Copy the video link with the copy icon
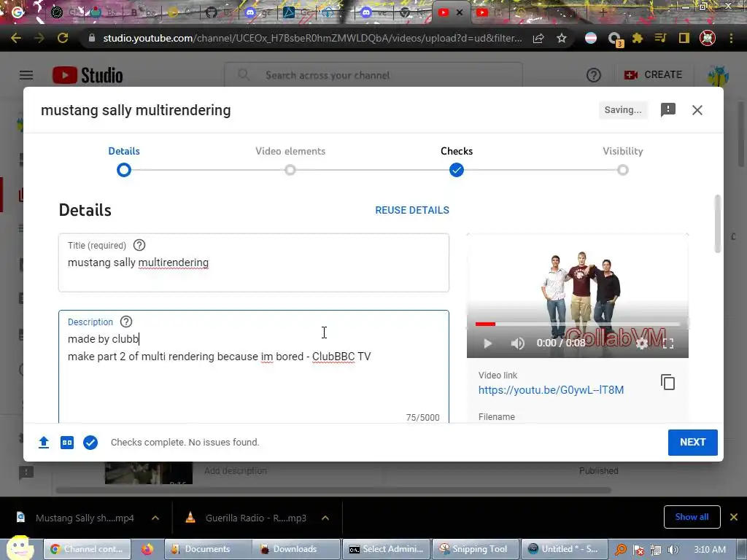 click(668, 382)
